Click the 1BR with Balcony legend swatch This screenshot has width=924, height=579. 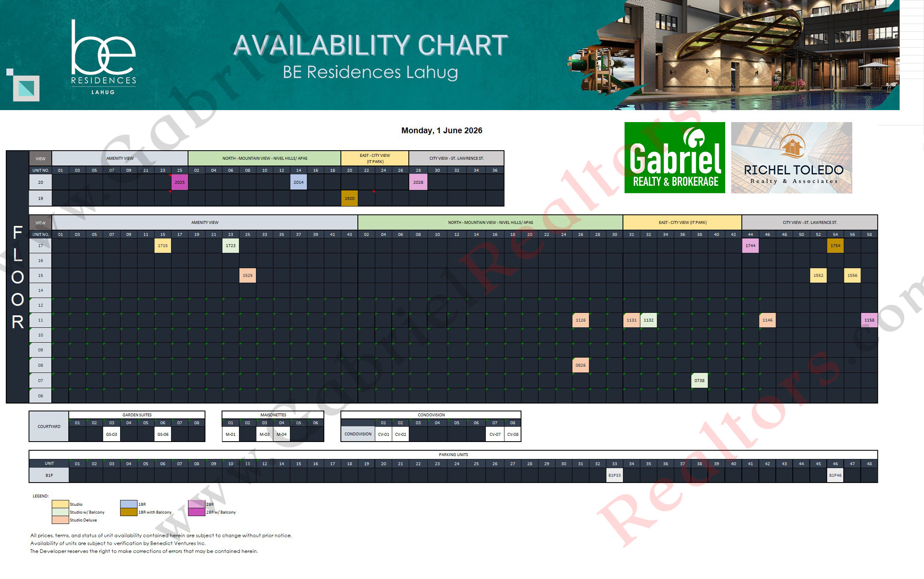[x=129, y=512]
